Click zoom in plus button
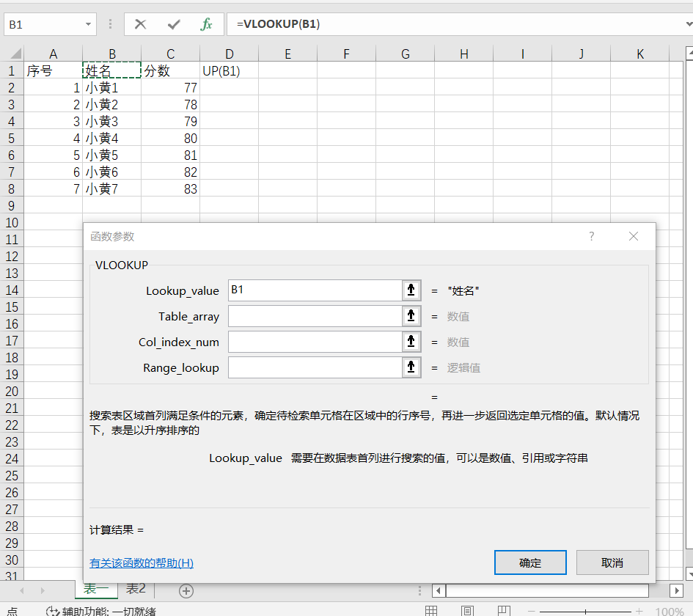Image resolution: width=693 pixels, height=616 pixels. 639,612
